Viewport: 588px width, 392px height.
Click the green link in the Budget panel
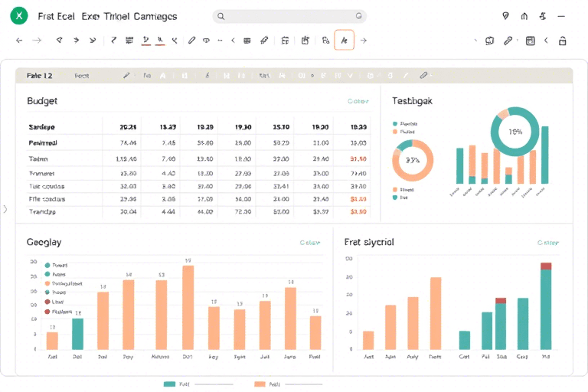click(x=358, y=101)
